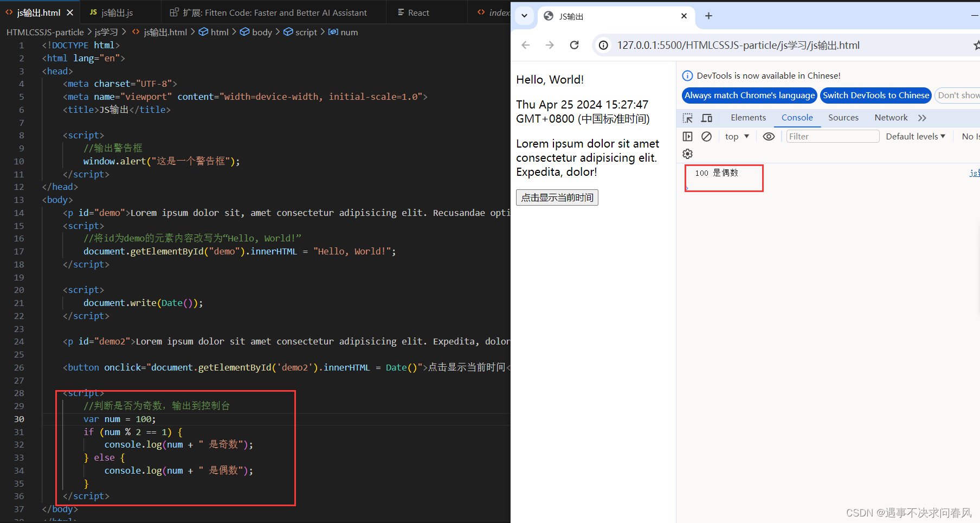Image resolution: width=980 pixels, height=523 pixels.
Task: Open the Sources DevTools tab
Action: pos(843,118)
